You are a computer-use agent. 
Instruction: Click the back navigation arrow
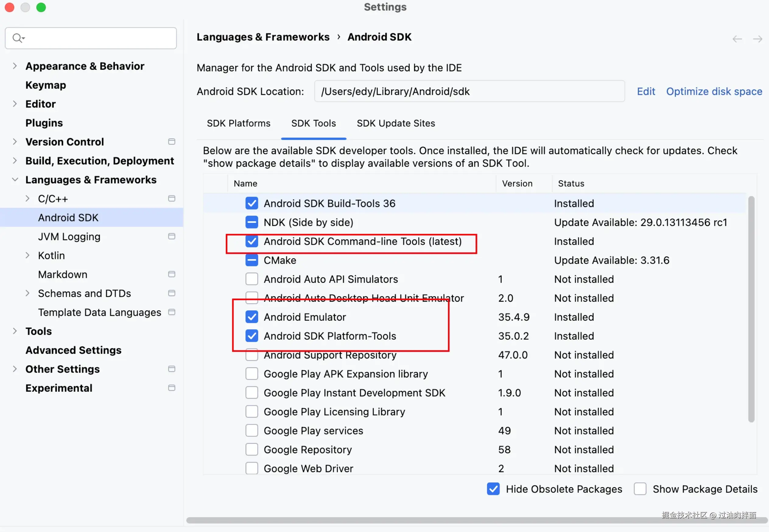coord(737,39)
